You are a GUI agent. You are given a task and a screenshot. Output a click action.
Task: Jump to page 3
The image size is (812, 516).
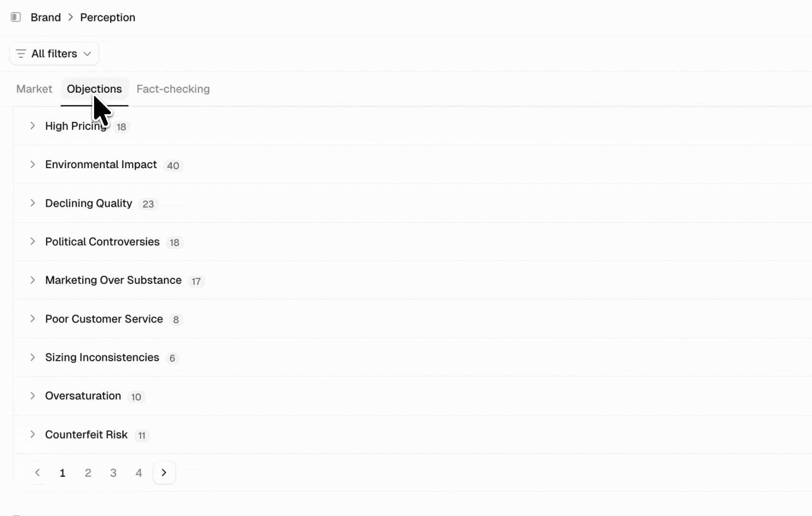[113, 473]
